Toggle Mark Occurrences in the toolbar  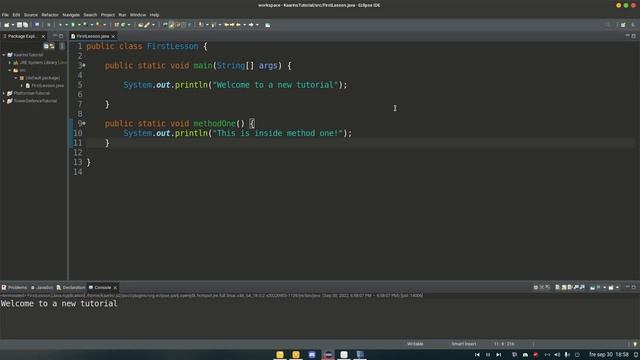point(171,25)
